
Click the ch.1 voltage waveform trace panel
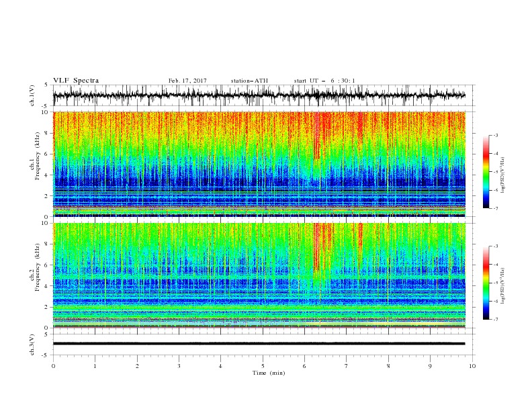(264, 95)
